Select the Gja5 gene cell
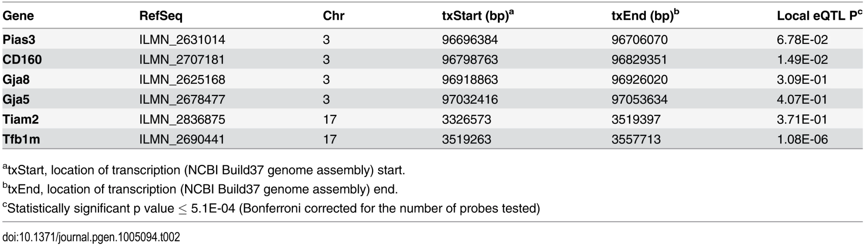The width and height of the screenshot is (868, 246). click(16, 99)
